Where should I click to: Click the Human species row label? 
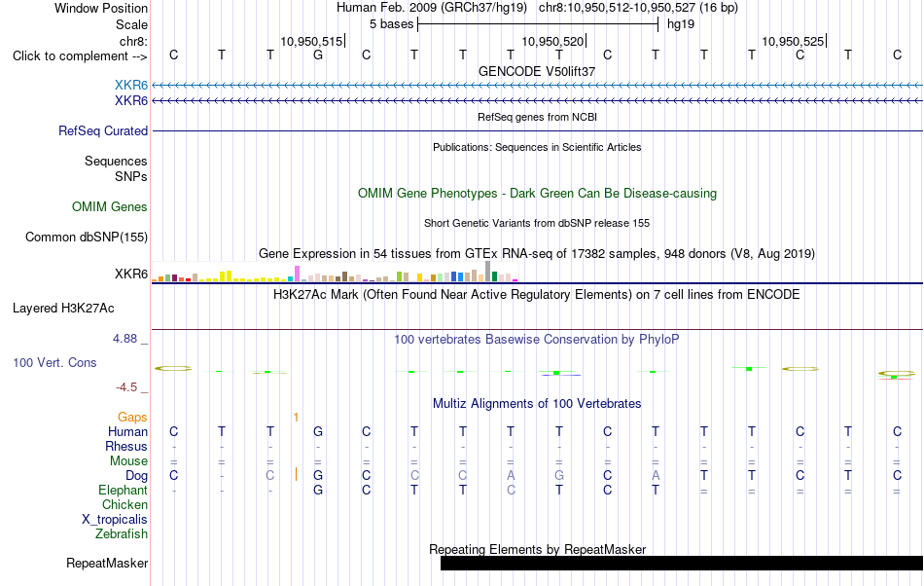(x=127, y=431)
